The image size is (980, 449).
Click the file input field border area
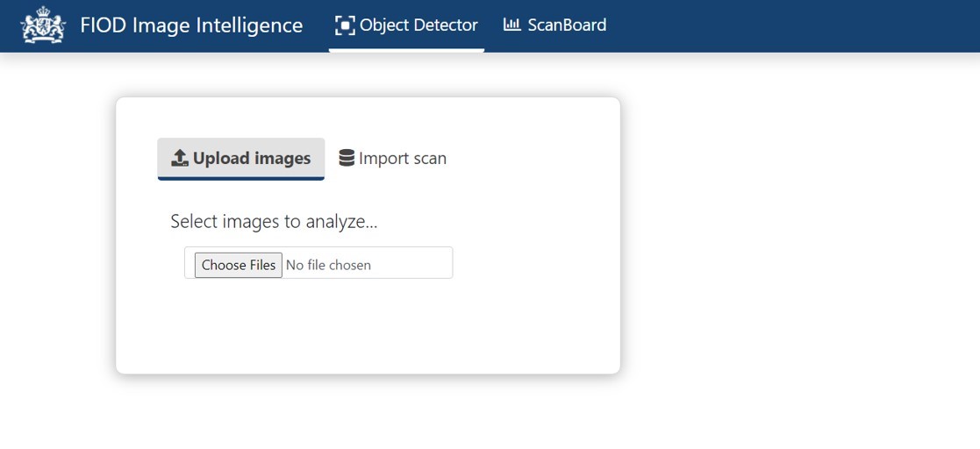[318, 262]
